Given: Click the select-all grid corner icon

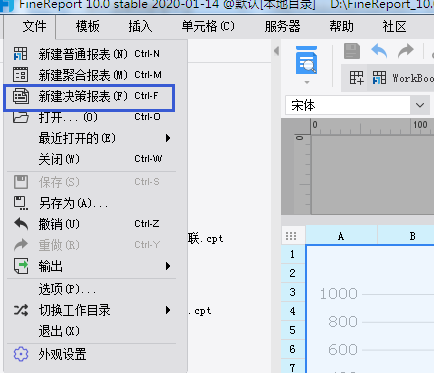Looking at the screenshot, I should pos(291,236).
